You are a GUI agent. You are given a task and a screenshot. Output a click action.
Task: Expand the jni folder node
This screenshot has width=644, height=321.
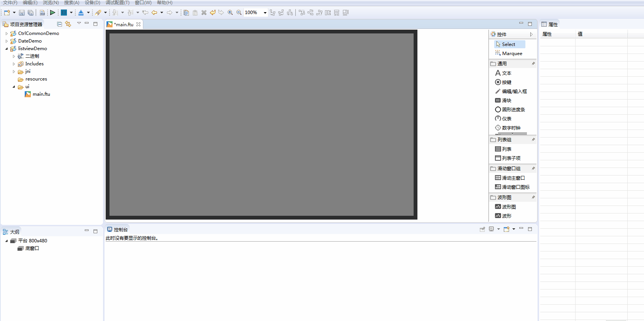coord(14,71)
